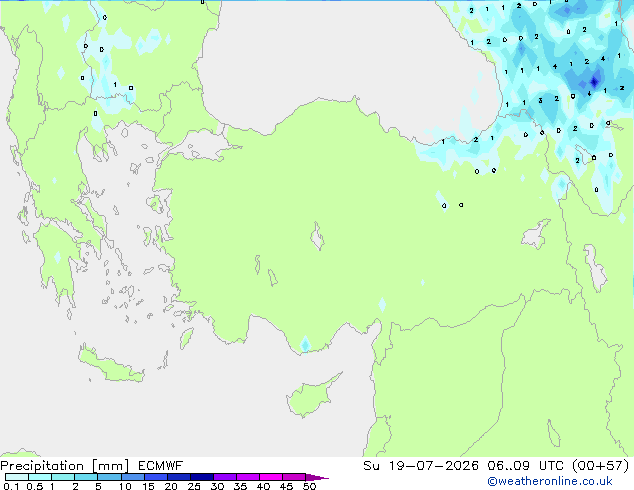The image size is (634, 490).
Task: Click the darkest blue precipitation peak in Caucasus
Action: [594, 82]
